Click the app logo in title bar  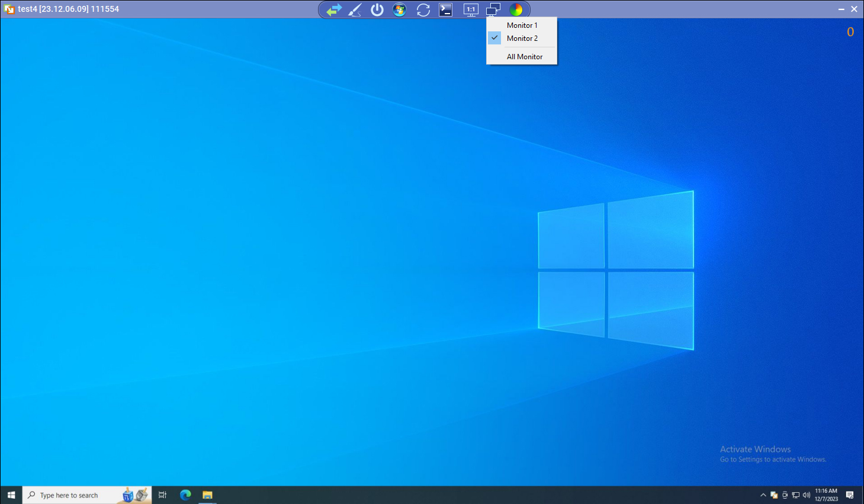(x=9, y=9)
